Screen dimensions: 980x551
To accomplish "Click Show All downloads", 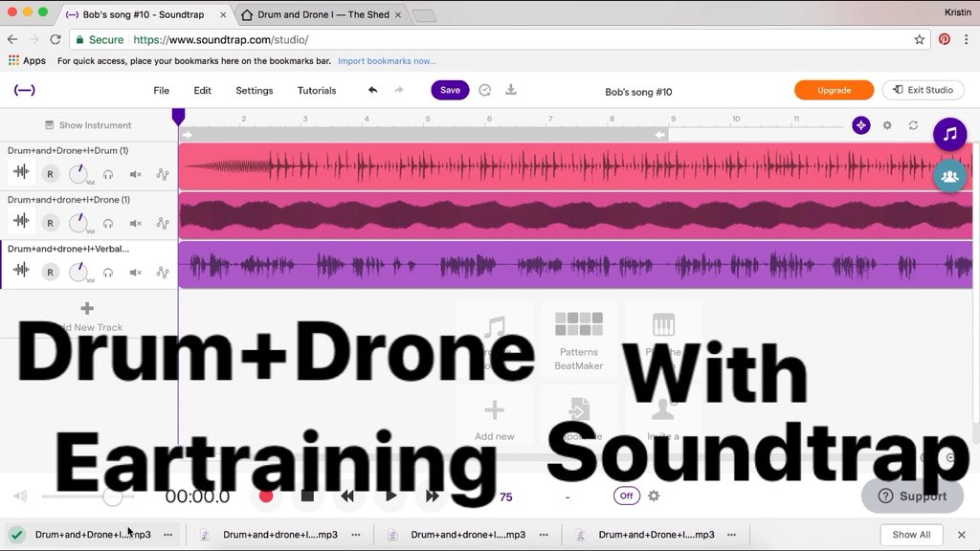I will point(911,535).
